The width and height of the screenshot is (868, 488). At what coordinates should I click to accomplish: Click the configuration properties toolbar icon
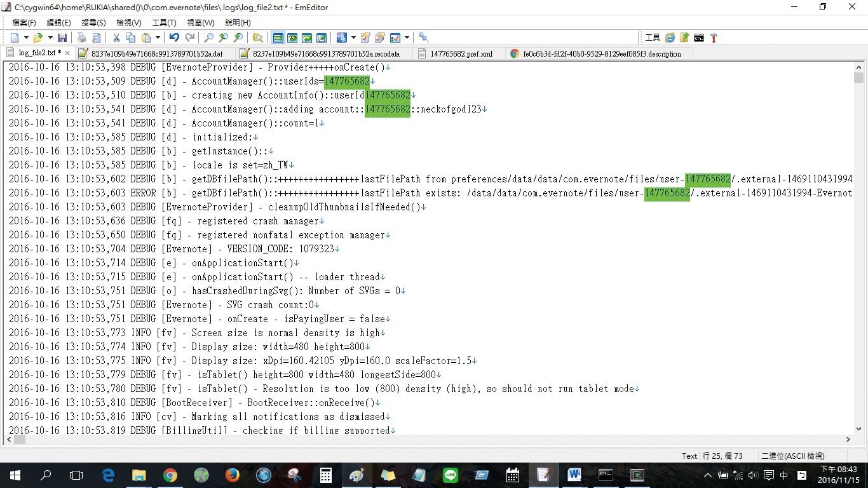coord(342,37)
